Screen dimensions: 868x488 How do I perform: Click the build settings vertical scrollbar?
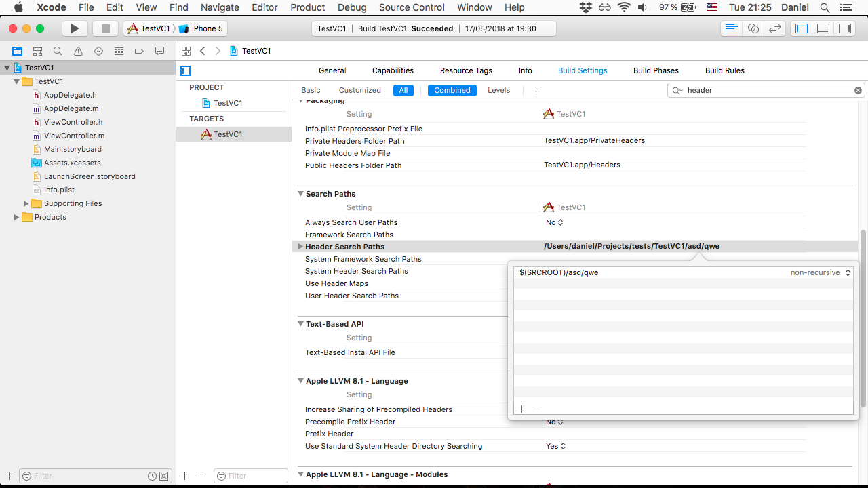click(863, 319)
